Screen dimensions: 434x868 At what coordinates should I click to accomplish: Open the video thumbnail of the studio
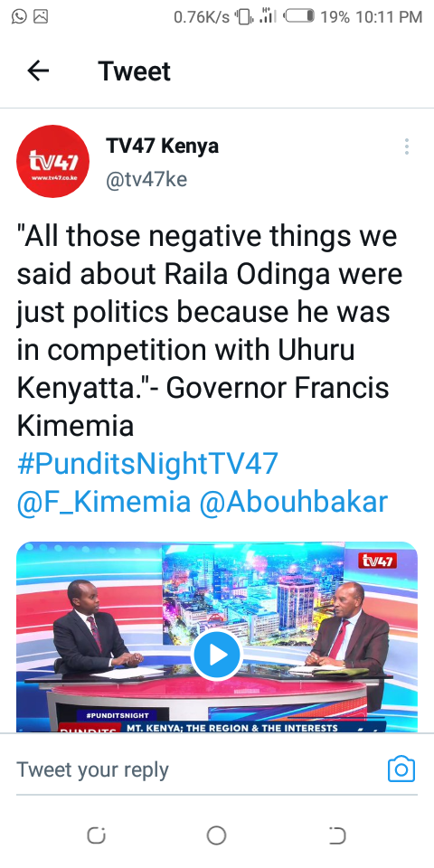216,637
